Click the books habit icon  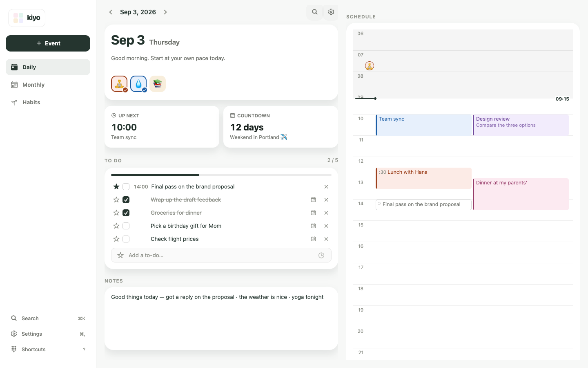[x=158, y=84]
